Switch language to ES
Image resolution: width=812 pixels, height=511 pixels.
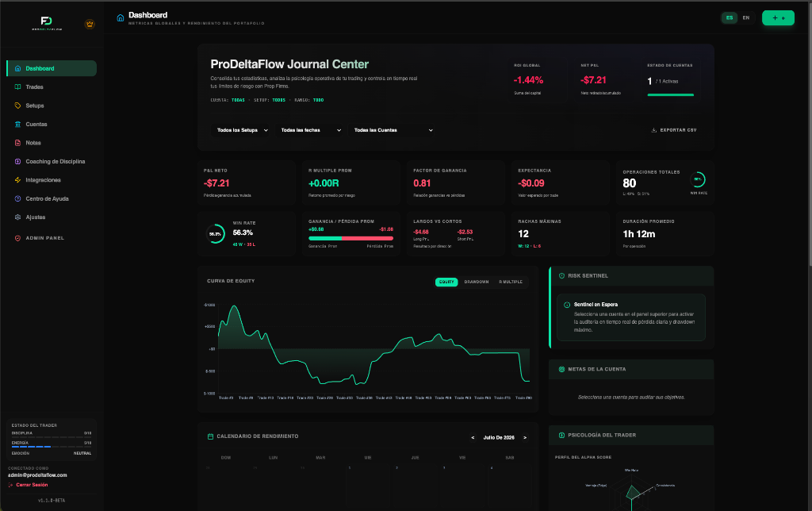coord(730,17)
